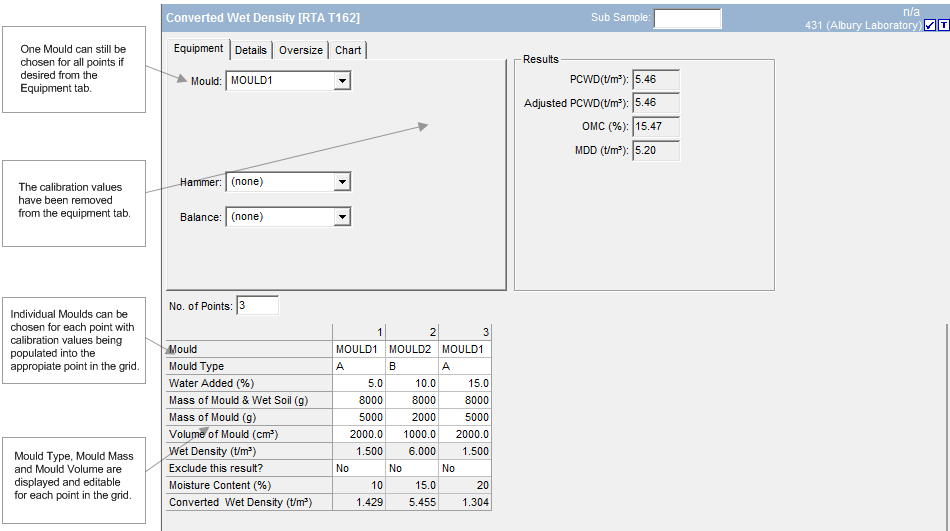
Task: Click the OMC (%) result field
Action: click(656, 127)
